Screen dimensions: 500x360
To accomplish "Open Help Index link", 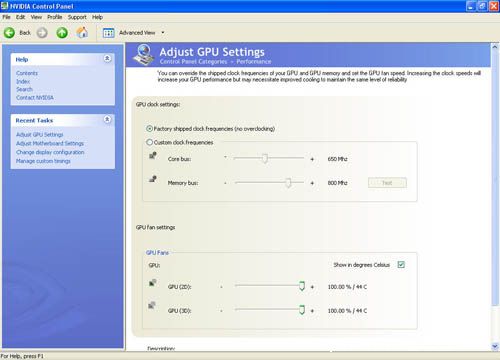I will point(23,81).
